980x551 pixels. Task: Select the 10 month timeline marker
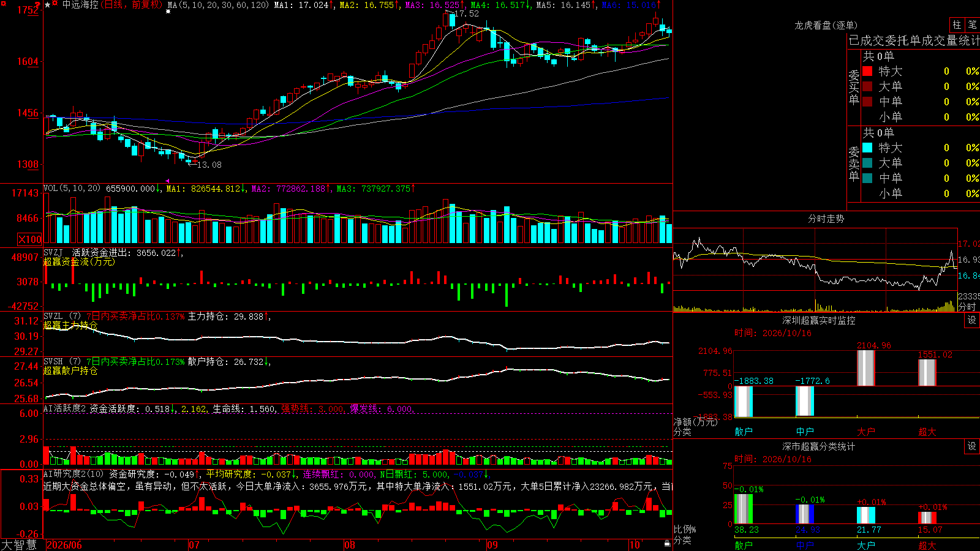pos(635,545)
